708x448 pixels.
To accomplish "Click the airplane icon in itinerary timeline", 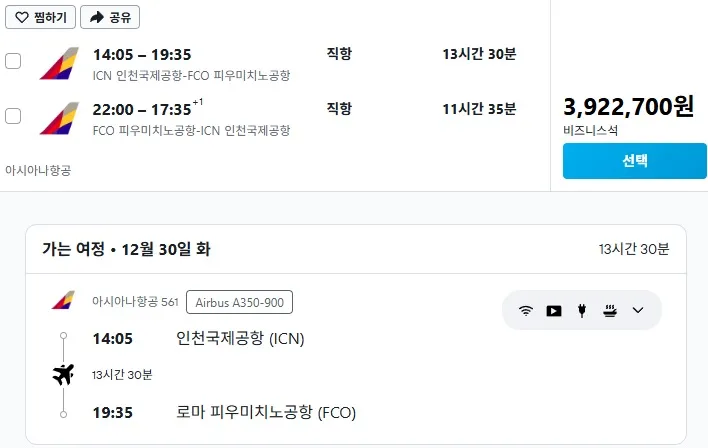I will tap(63, 375).
